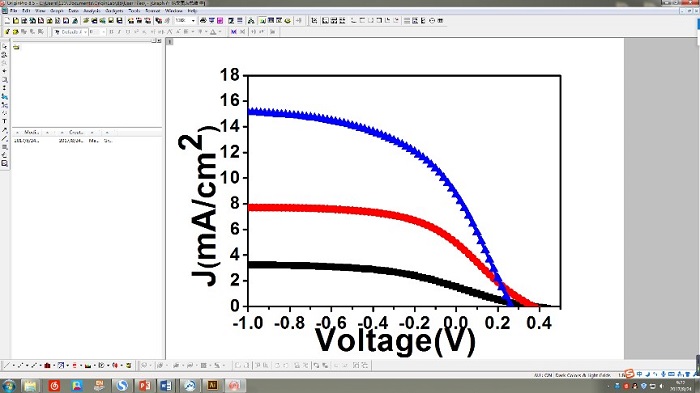The width and height of the screenshot is (700, 393).
Task: Open the Gadgets menu
Action: pos(114,11)
